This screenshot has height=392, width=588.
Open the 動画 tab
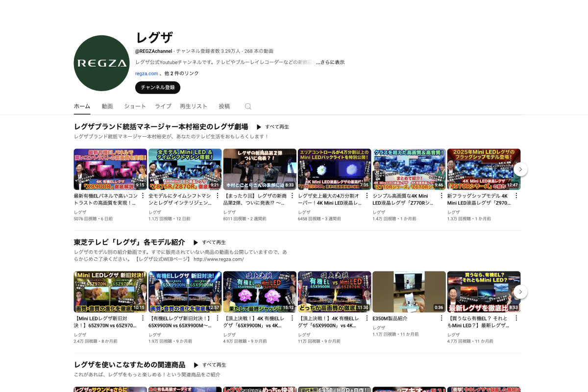[107, 106]
